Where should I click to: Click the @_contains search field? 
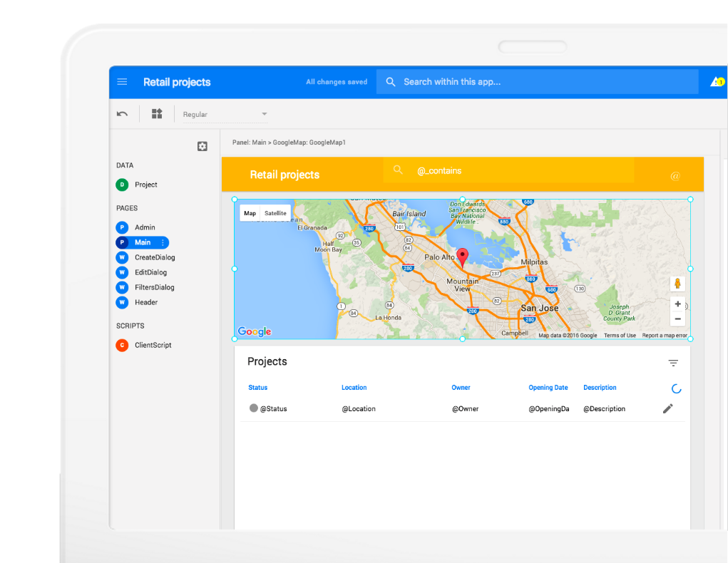click(509, 170)
